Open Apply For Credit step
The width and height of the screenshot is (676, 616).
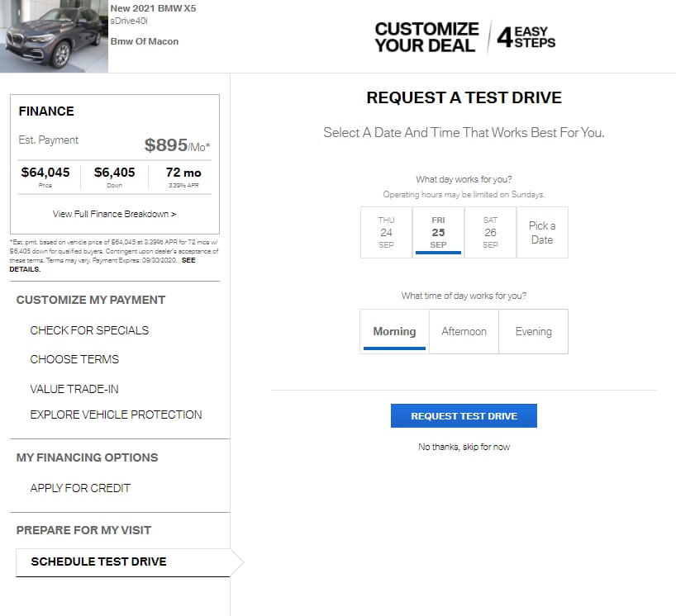pyautogui.click(x=80, y=488)
